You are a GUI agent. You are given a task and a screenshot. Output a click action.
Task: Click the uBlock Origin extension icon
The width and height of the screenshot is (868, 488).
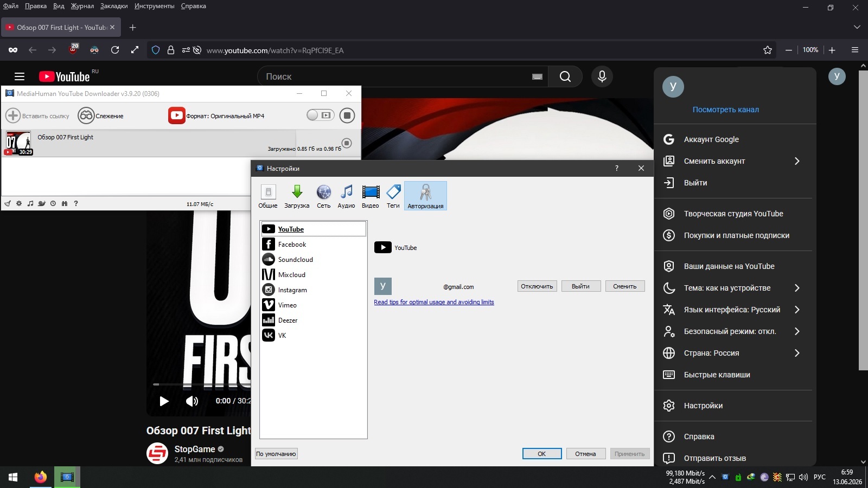[73, 50]
